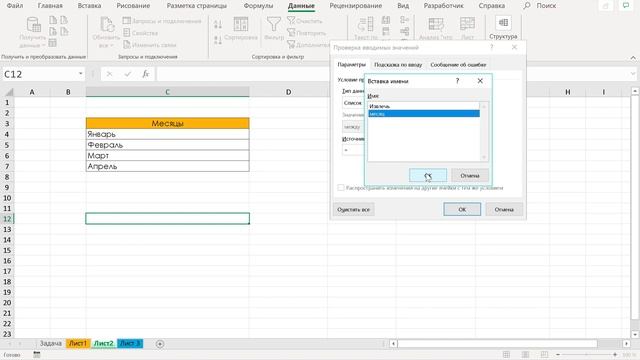640x360 pixels.
Task: Open the Файл menu
Action: point(15,6)
